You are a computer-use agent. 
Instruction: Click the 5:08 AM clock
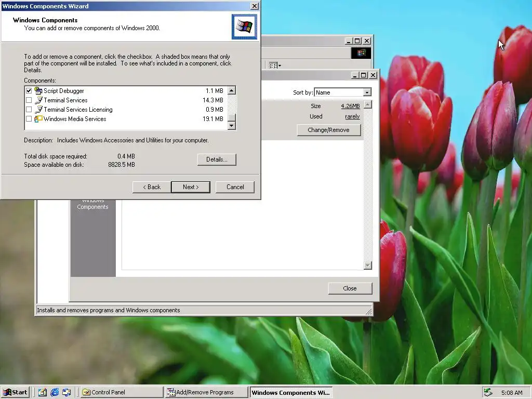(x=512, y=393)
